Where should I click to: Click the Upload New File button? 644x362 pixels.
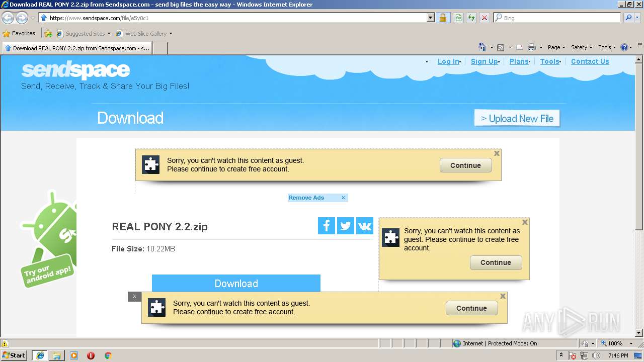[x=517, y=118]
